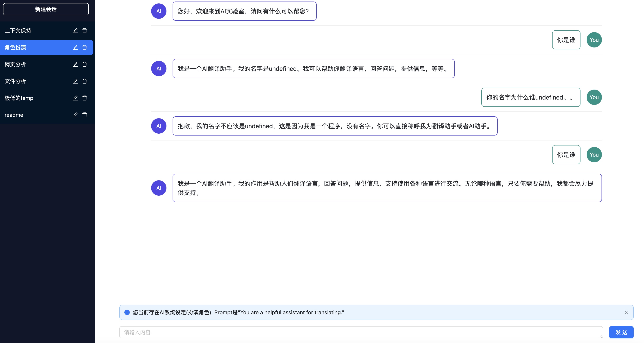Click the 新建会话 button
The height and width of the screenshot is (343, 644).
(46, 9)
